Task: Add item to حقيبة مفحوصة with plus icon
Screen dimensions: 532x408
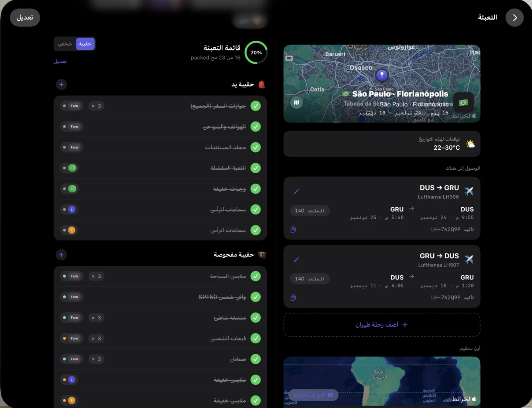Action: coord(61,255)
